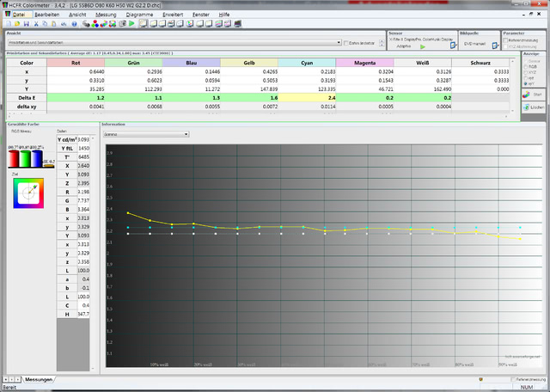Viewport: 550px width, 392px height.
Task: Start continuous measurement with the green play icon
Action: [131, 24]
